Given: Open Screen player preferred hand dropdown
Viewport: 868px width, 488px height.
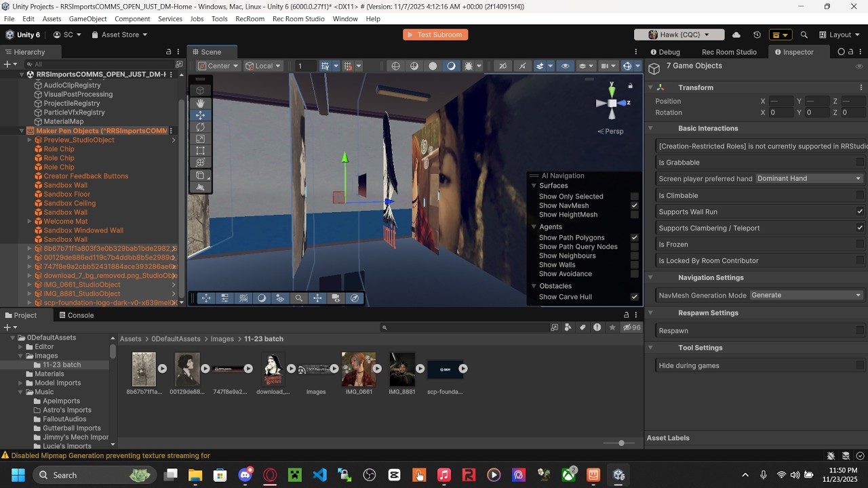Looking at the screenshot, I should [809, 178].
